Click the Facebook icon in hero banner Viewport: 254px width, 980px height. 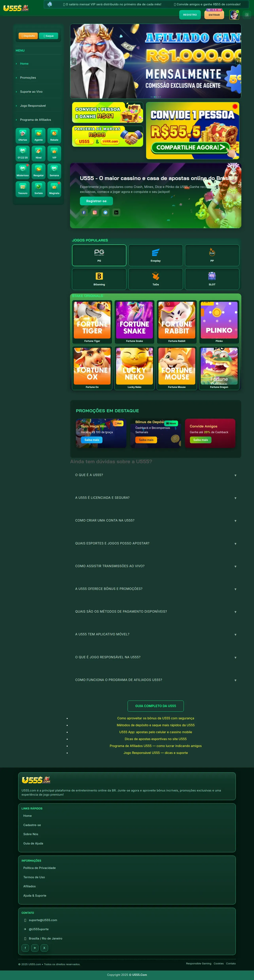pos(84,212)
